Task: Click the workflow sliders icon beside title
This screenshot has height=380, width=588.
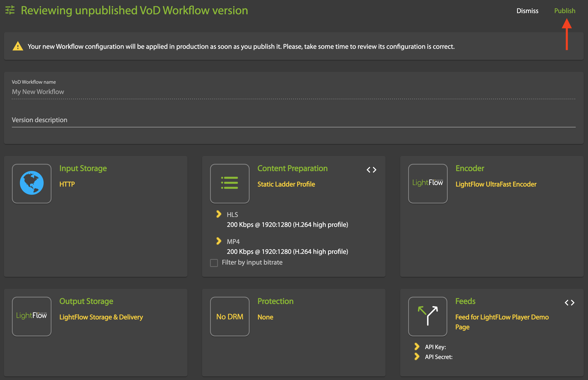Action: pyautogui.click(x=10, y=10)
